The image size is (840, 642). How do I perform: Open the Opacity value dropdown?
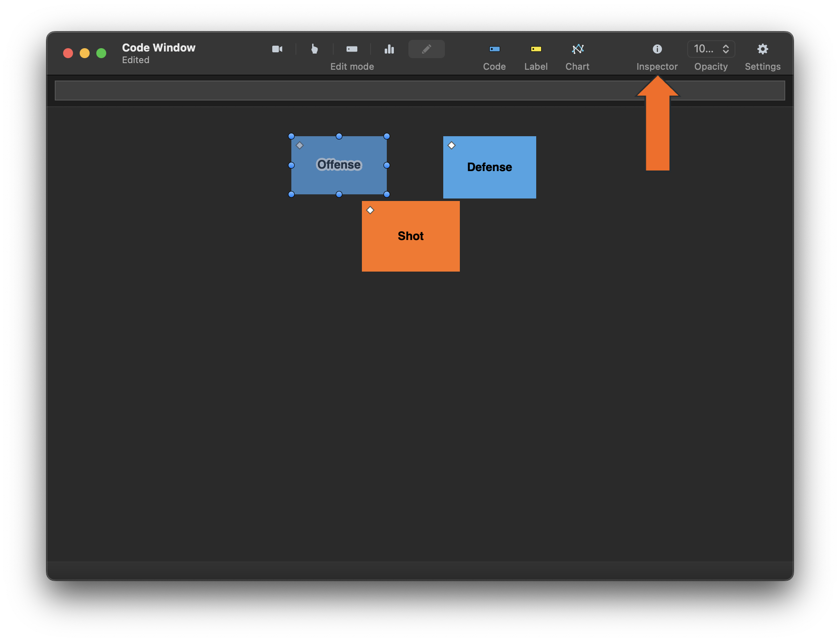[x=704, y=49]
